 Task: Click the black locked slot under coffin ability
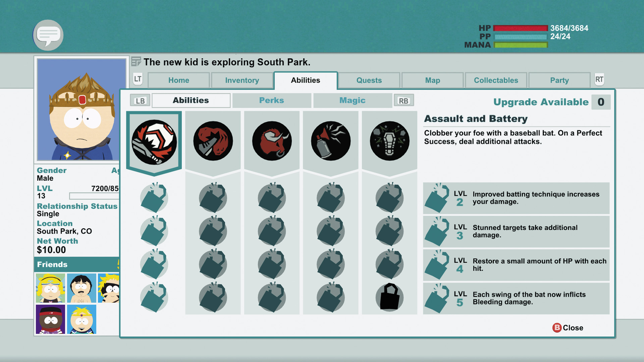(390, 297)
